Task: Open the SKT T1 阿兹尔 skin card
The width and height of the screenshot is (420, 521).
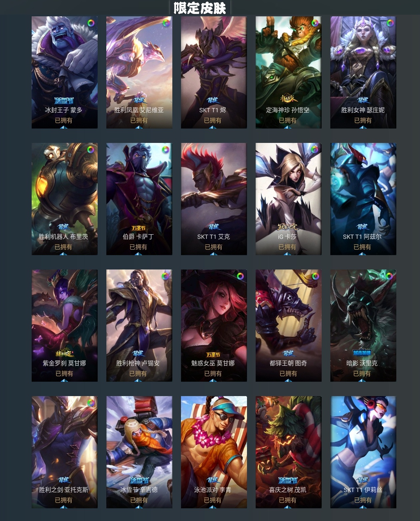Action: (x=363, y=199)
